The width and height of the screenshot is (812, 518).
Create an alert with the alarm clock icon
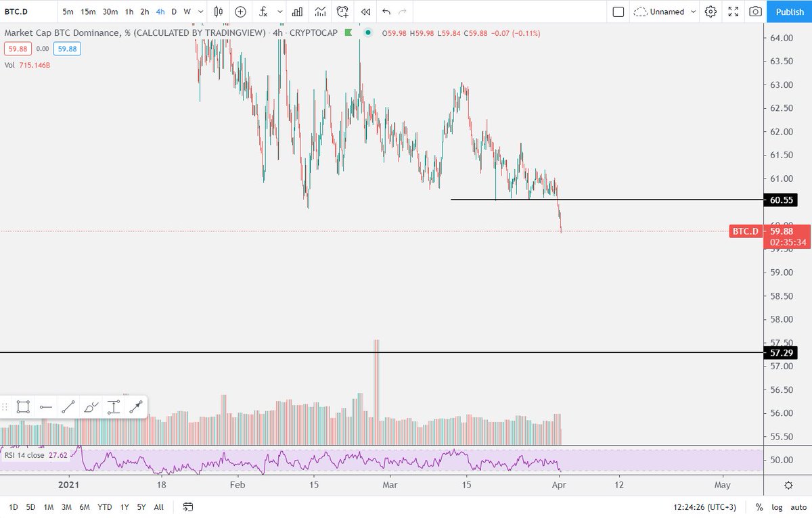[343, 11]
